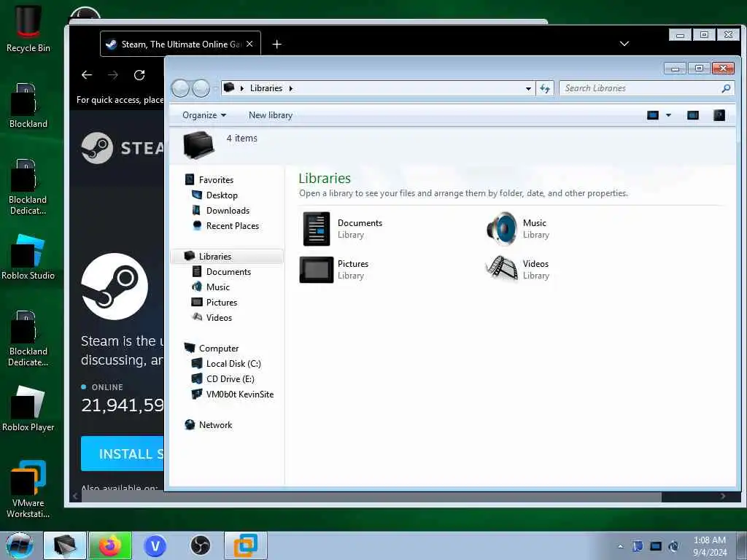Select Computer in the navigation pane
The width and height of the screenshot is (747, 560).
[219, 348]
